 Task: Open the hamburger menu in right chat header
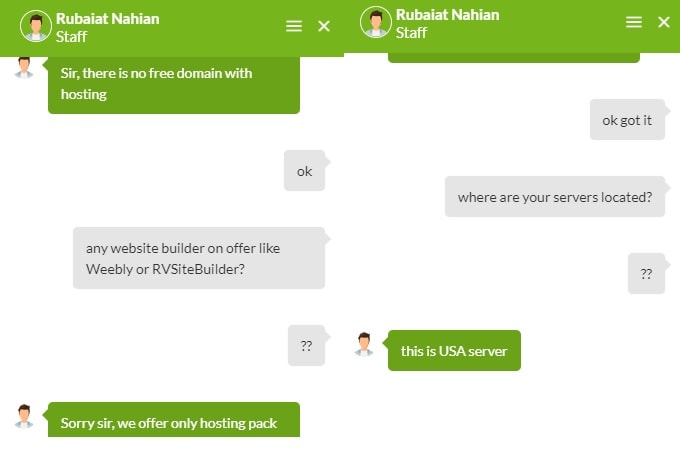pyautogui.click(x=634, y=22)
